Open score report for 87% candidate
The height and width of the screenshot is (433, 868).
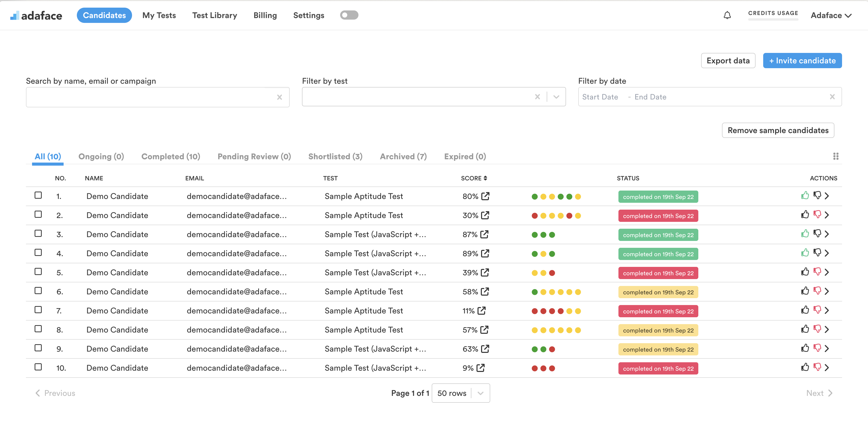pyautogui.click(x=484, y=234)
